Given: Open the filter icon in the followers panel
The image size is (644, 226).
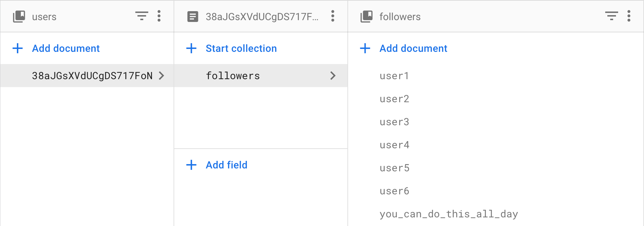Looking at the screenshot, I should (611, 16).
